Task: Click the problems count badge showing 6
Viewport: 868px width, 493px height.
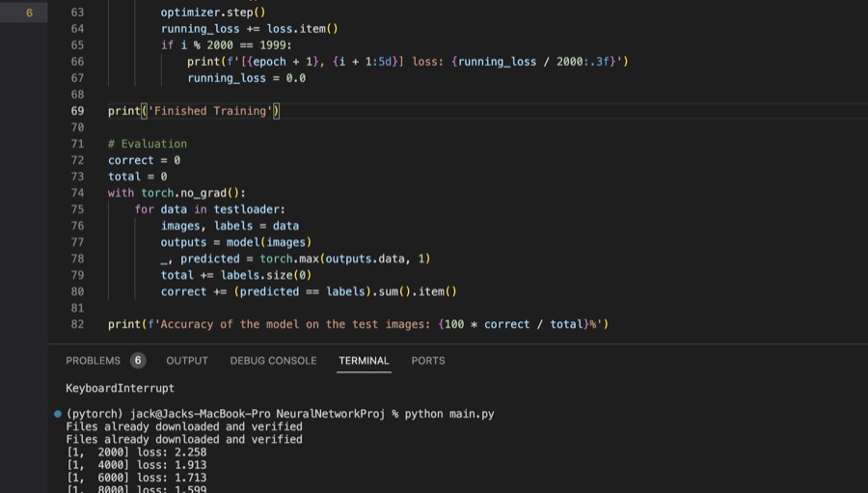Action: [138, 361]
